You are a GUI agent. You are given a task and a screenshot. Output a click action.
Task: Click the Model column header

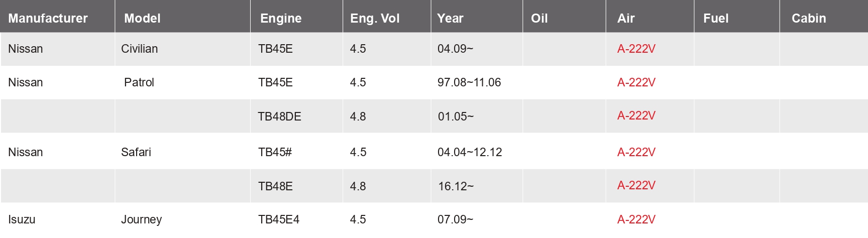(142, 19)
